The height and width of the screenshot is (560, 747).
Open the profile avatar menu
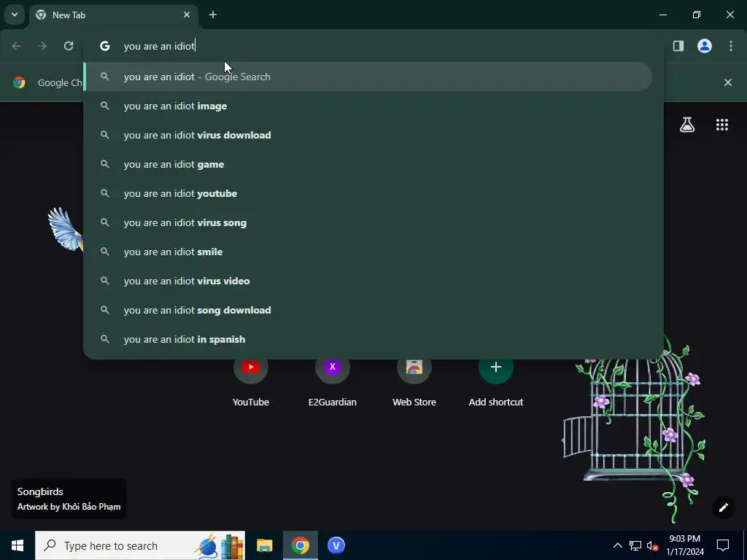point(705,46)
